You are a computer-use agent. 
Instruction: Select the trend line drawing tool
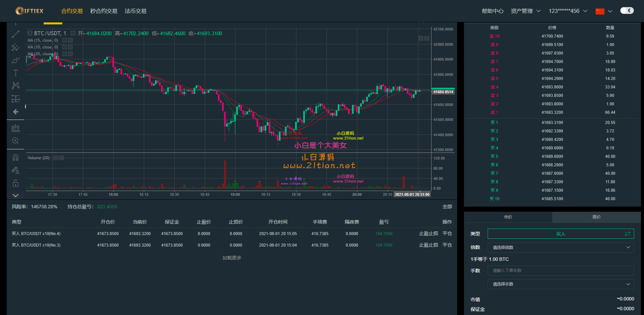tap(16, 34)
